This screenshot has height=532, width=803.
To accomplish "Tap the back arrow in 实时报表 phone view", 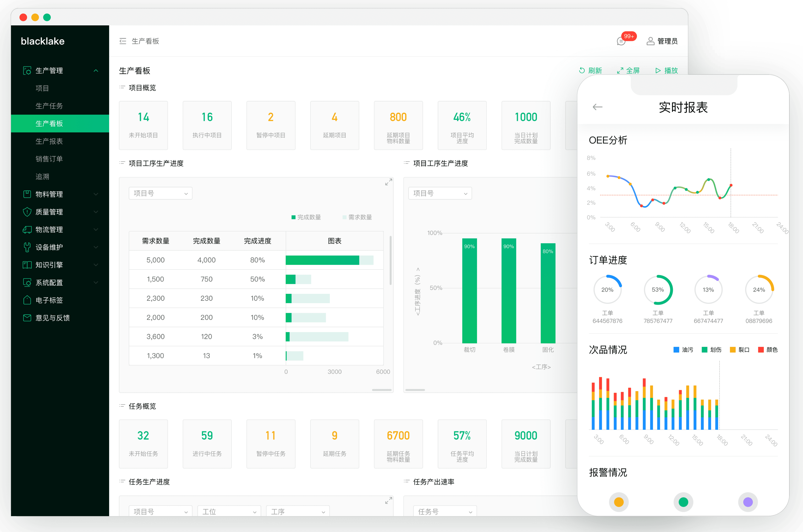I will pyautogui.click(x=597, y=107).
